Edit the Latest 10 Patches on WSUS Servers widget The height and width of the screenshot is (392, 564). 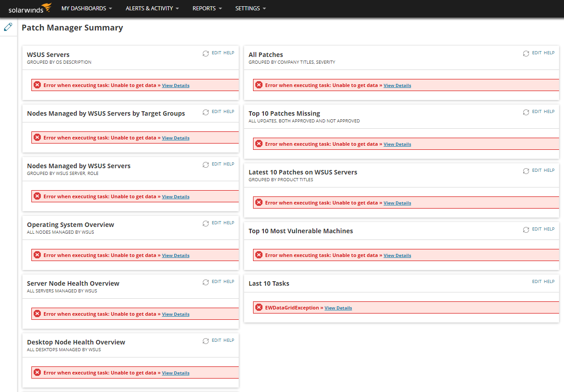pyautogui.click(x=537, y=170)
